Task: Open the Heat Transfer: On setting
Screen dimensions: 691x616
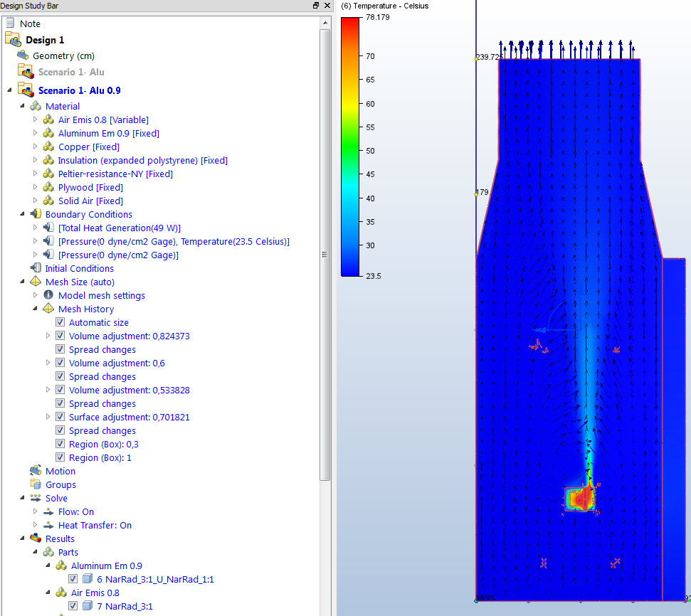Action: click(95, 525)
